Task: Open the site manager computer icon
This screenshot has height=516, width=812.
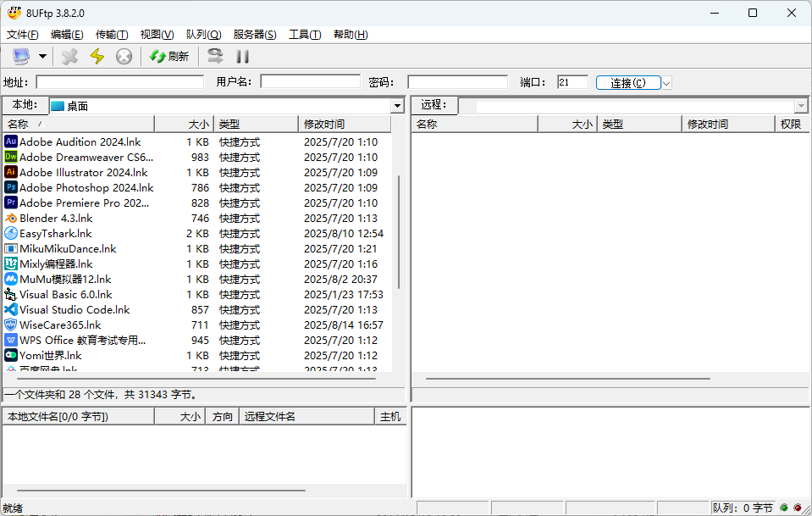Action: pos(21,57)
